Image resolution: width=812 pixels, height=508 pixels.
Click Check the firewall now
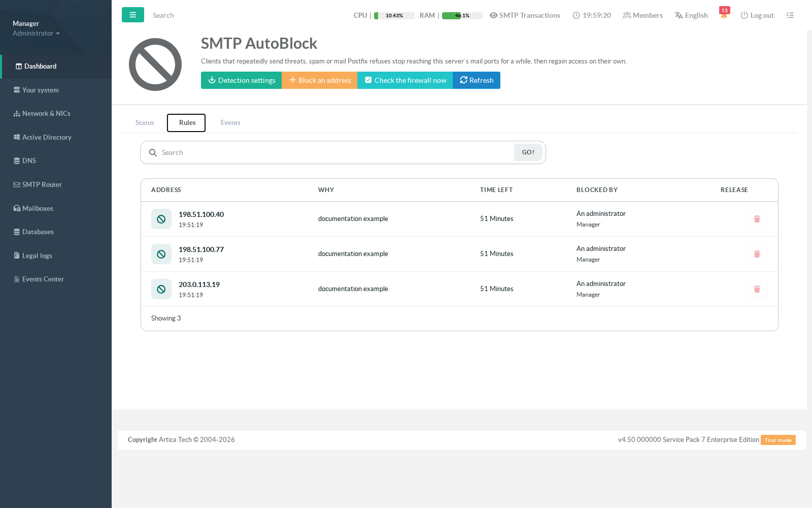[405, 80]
